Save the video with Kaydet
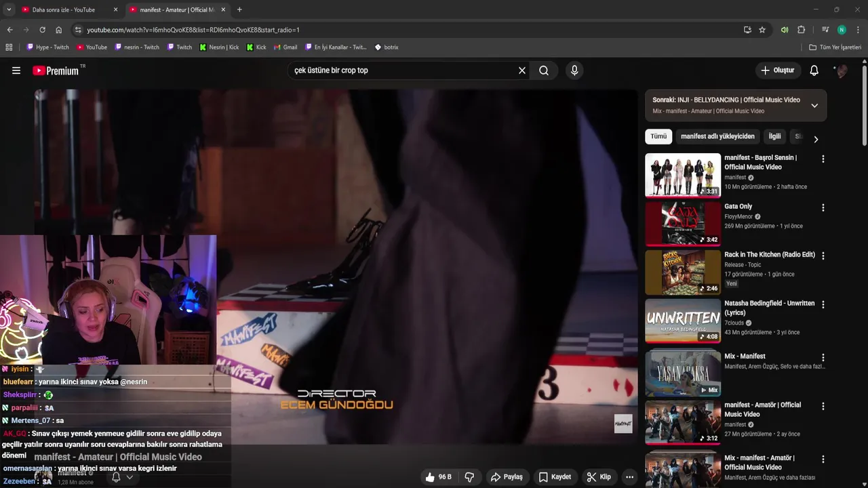The width and height of the screenshot is (868, 488). click(x=555, y=477)
